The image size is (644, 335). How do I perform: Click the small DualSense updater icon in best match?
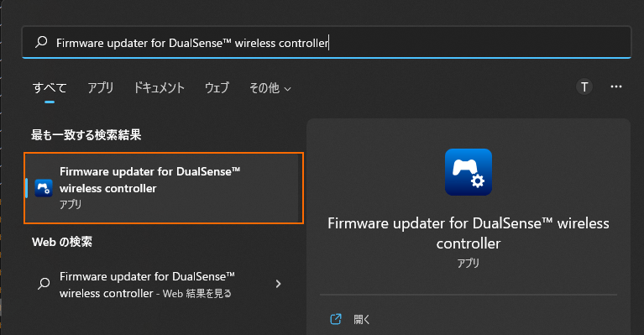coord(44,188)
